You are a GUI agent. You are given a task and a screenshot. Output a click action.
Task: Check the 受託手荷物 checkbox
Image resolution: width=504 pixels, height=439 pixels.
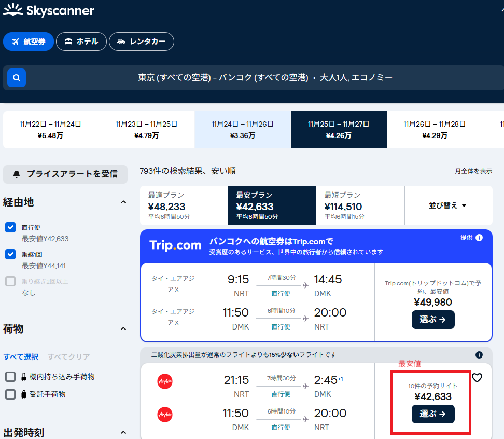(x=10, y=394)
